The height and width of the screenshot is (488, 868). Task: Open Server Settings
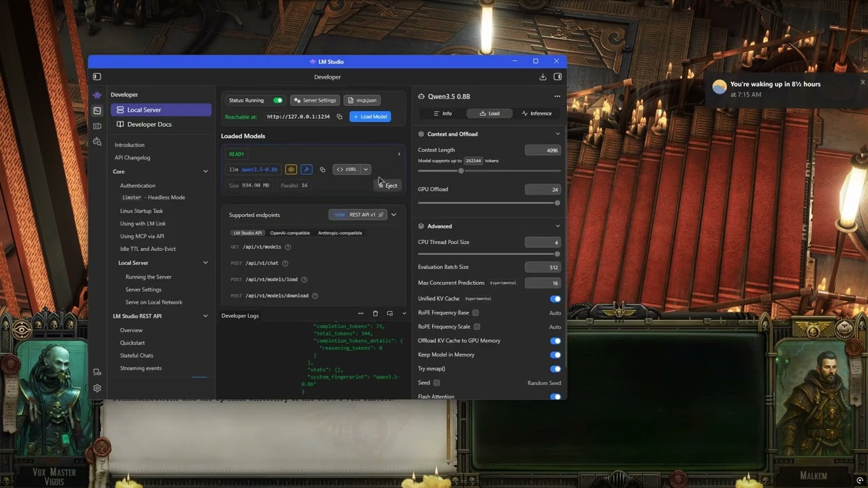(x=315, y=100)
